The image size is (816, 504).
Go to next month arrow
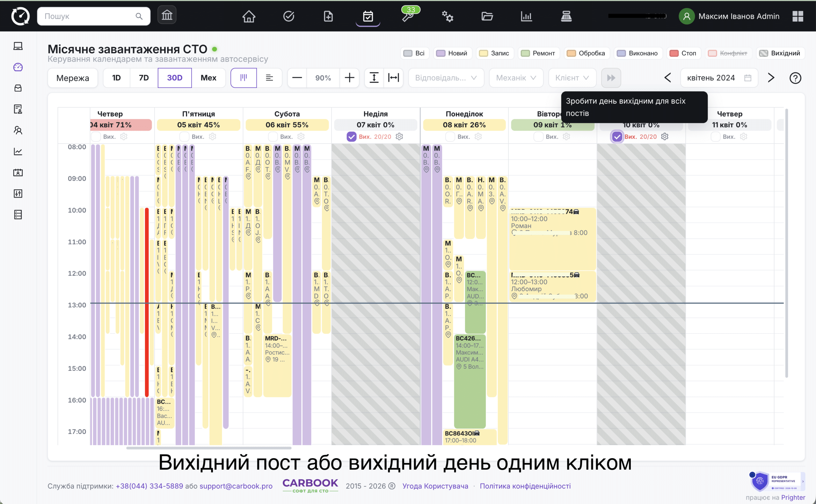pyautogui.click(x=771, y=78)
